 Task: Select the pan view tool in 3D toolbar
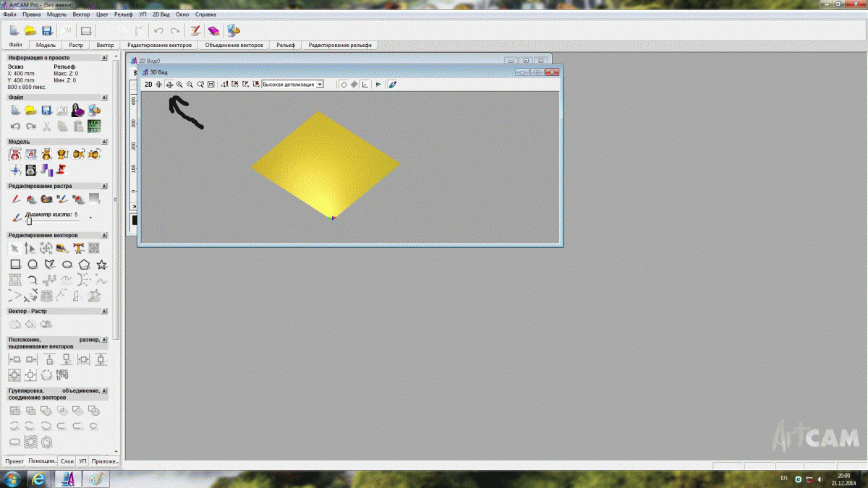pos(169,85)
